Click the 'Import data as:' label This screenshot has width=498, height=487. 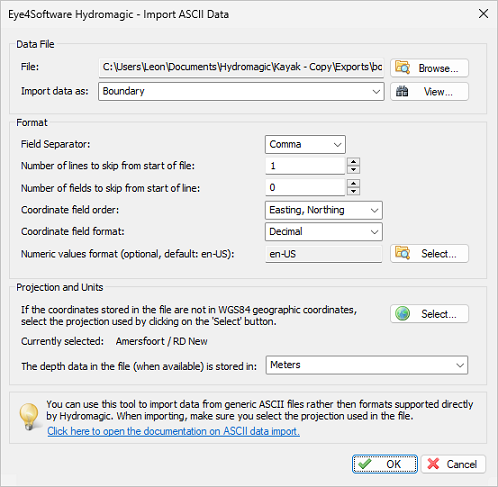[55, 91]
